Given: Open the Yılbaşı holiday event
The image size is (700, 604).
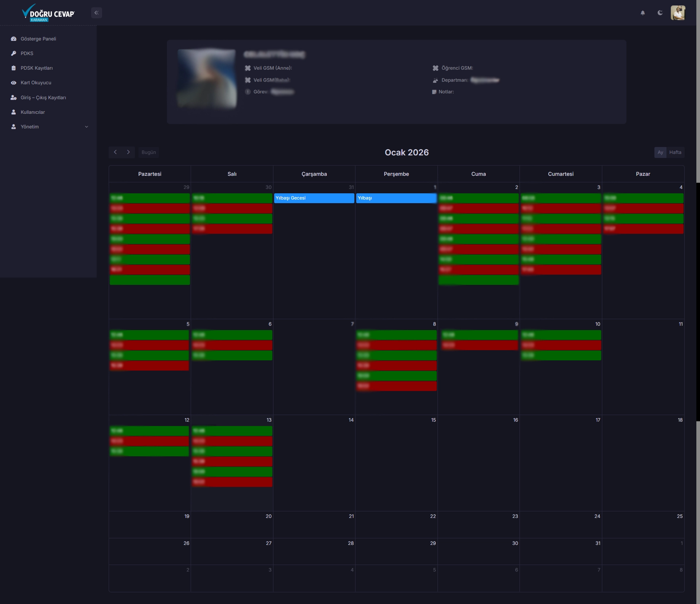Looking at the screenshot, I should tap(396, 198).
